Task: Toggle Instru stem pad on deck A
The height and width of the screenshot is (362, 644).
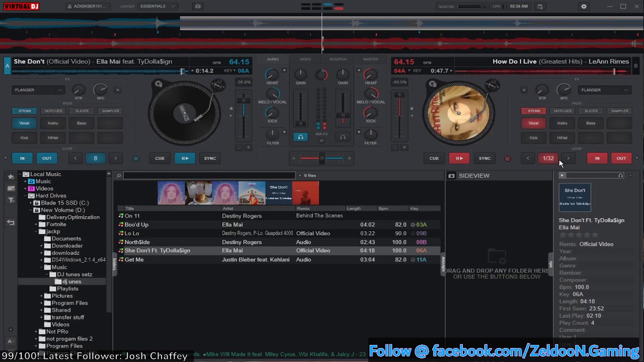Action: pos(53,123)
